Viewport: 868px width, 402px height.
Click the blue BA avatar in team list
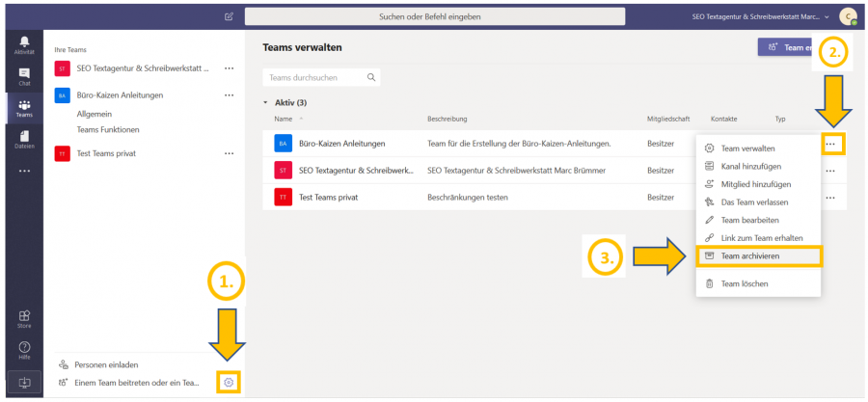point(62,95)
